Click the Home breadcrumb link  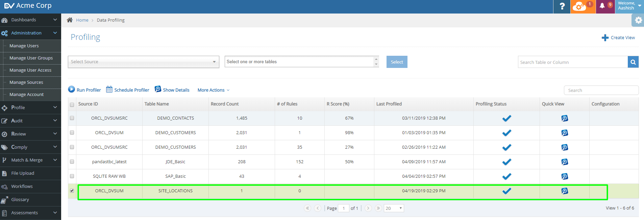point(82,20)
